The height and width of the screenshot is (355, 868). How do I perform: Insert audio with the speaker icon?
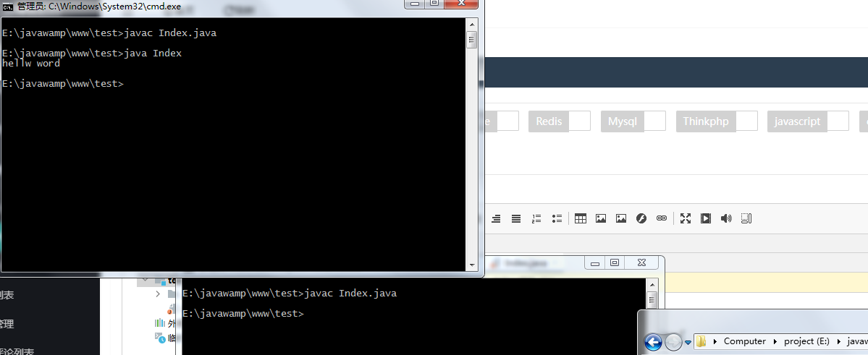725,218
